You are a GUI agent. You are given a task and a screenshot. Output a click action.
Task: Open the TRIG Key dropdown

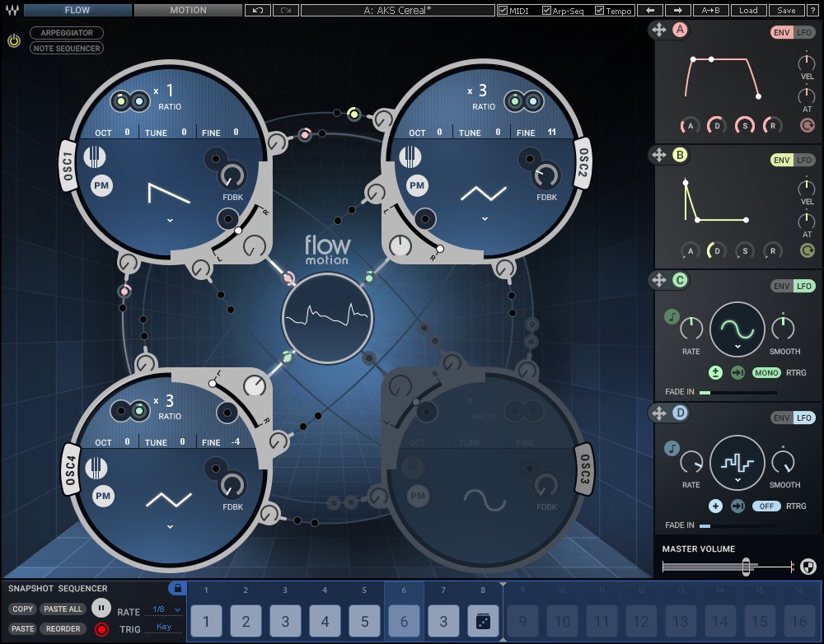pos(163,628)
